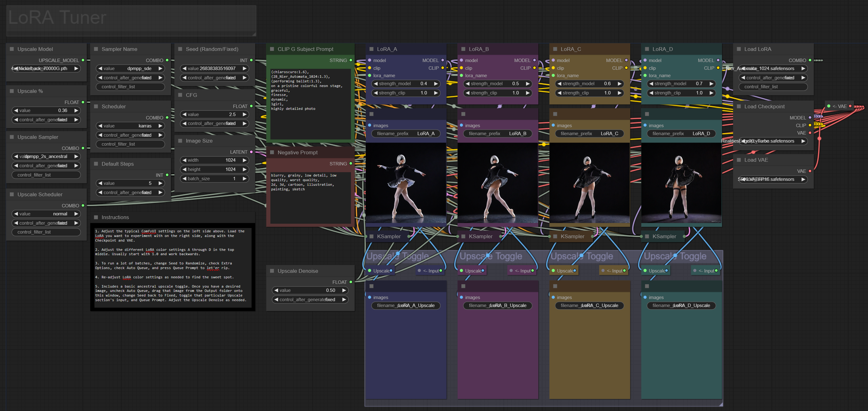Increase CFG value with right arrow
This screenshot has height=411, width=868.
coord(244,114)
